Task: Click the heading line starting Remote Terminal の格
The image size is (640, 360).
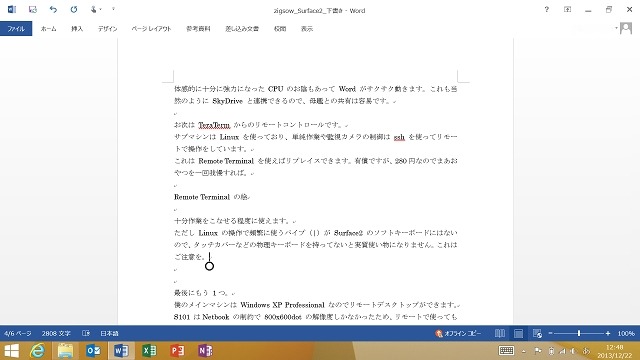Action: pos(211,197)
